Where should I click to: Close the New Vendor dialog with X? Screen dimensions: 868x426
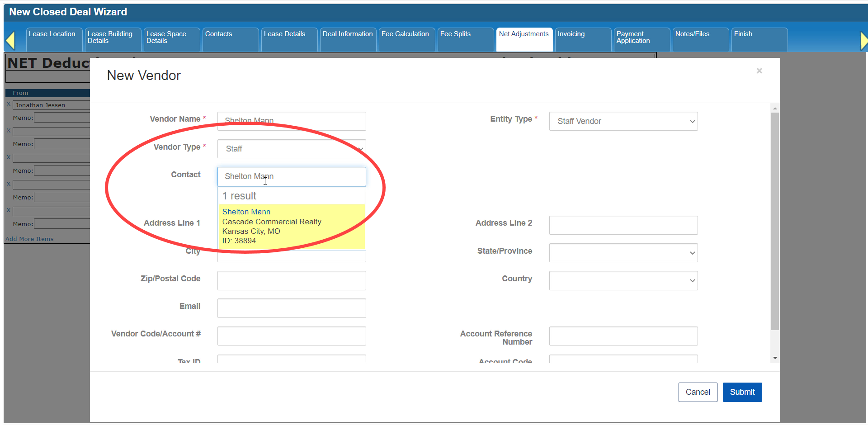759,71
